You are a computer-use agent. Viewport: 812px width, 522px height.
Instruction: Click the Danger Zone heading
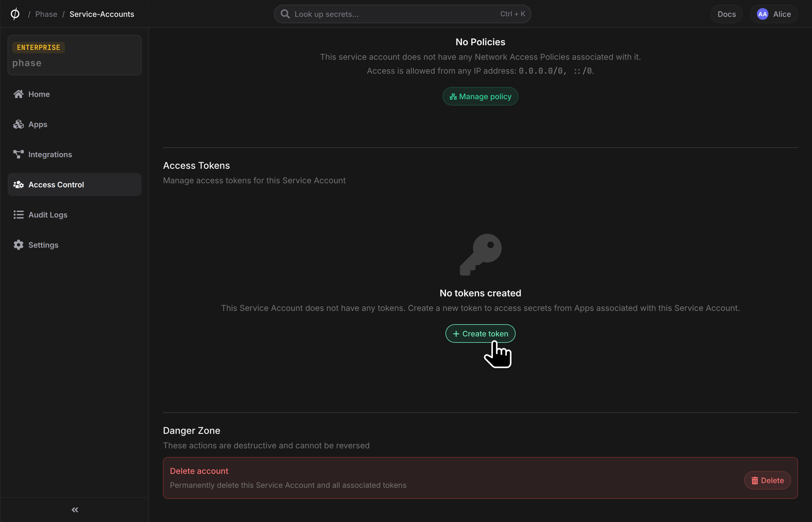click(x=191, y=430)
